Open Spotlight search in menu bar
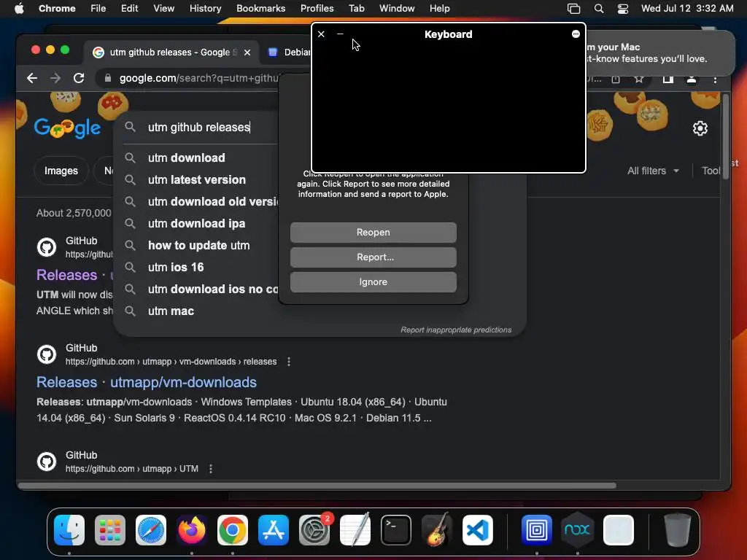The height and width of the screenshot is (560, 747). click(599, 9)
